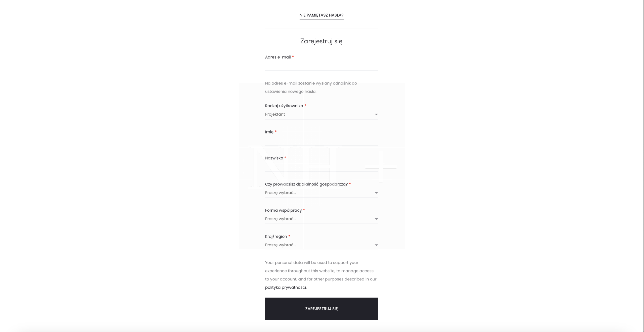Open the 'polityka prywatności' link
The height and width of the screenshot is (332, 644).
(285, 287)
